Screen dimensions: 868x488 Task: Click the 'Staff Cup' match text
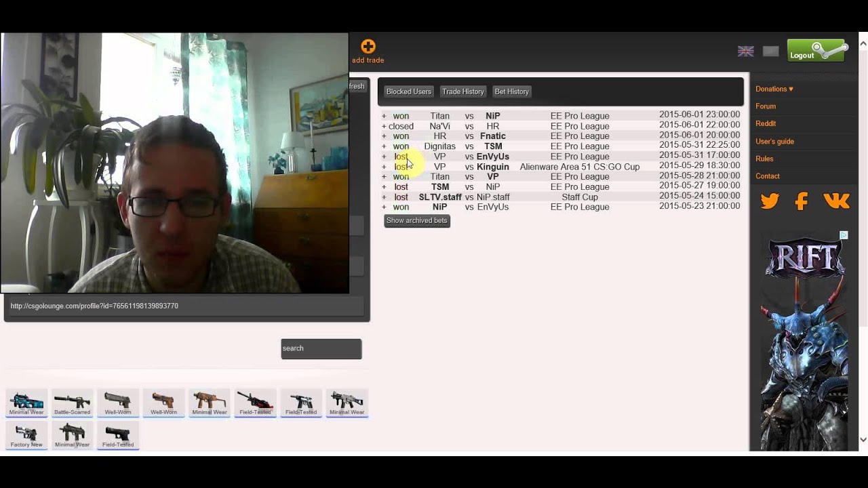[580, 197]
